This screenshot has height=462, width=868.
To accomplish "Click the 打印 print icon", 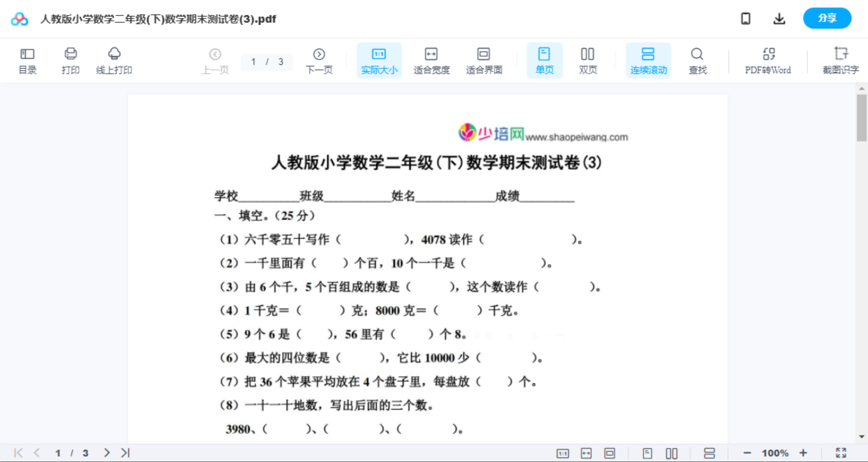I will [70, 60].
